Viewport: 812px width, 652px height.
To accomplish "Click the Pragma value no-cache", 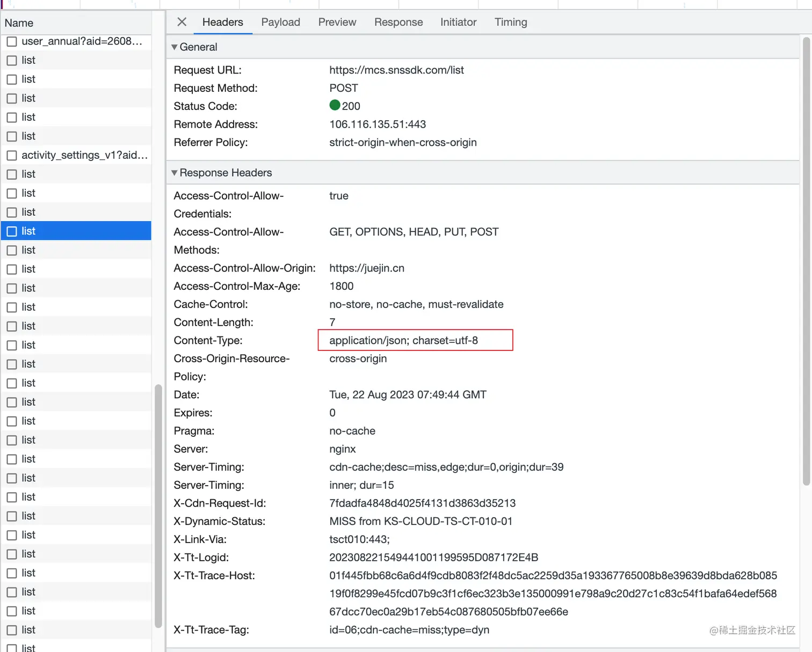I will tap(352, 431).
